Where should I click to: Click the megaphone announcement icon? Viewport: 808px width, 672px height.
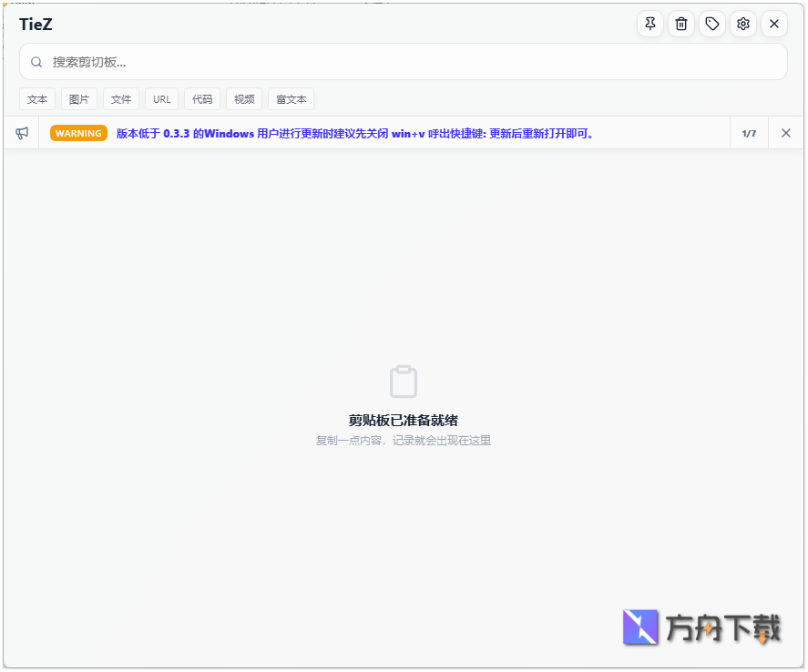[21, 133]
